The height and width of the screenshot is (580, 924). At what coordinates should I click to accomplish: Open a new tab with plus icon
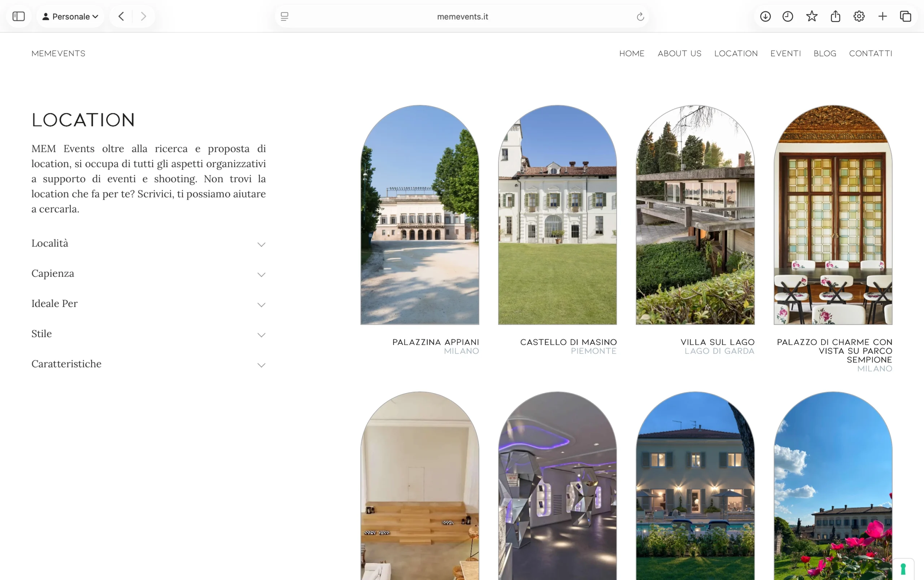(x=882, y=17)
